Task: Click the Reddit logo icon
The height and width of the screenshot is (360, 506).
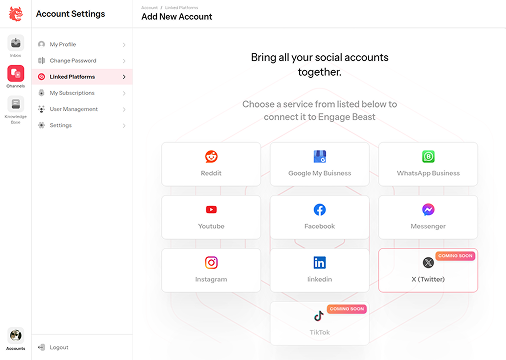Action: 211,156
